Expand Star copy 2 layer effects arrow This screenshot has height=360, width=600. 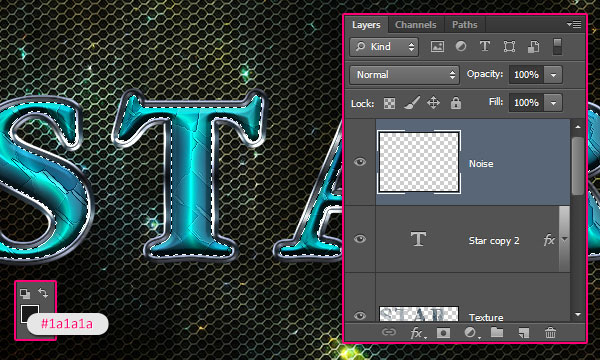pos(564,240)
